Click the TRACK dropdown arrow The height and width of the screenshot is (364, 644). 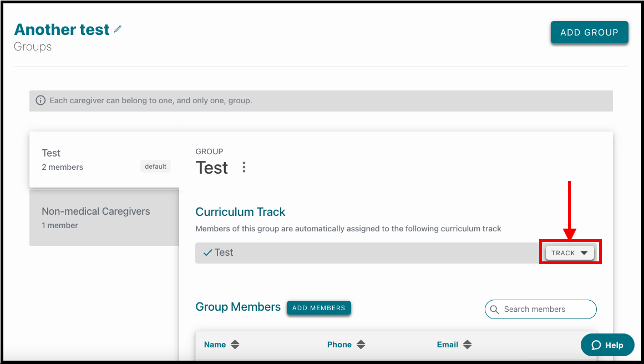[584, 253]
